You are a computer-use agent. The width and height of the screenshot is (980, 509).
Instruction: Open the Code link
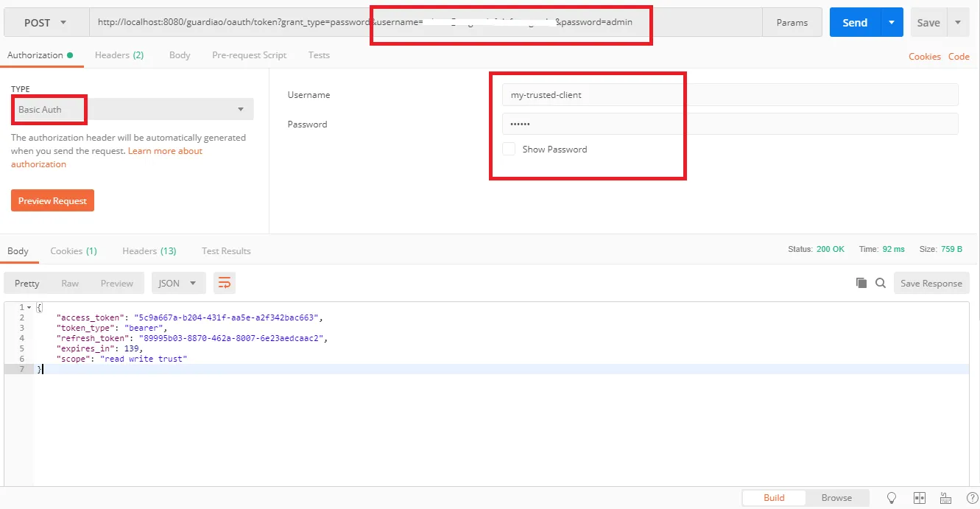pyautogui.click(x=959, y=57)
